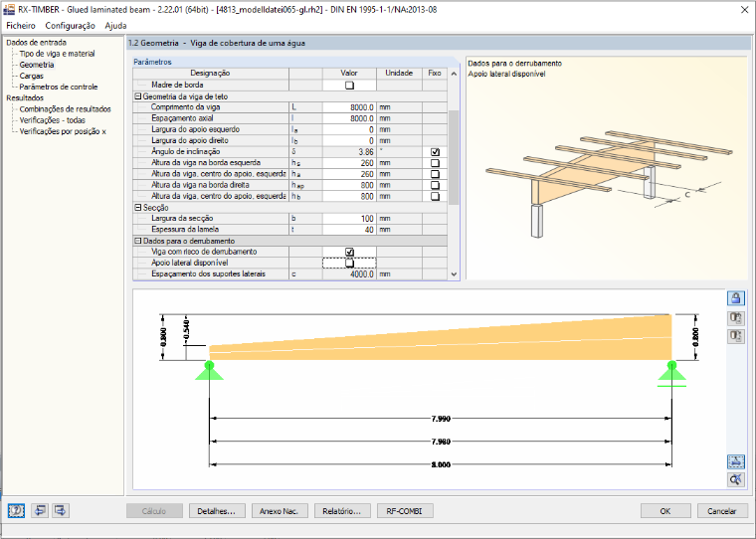This screenshot has width=756, height=539.
Task: Edit Espaçamento axial value field
Action: 349,118
